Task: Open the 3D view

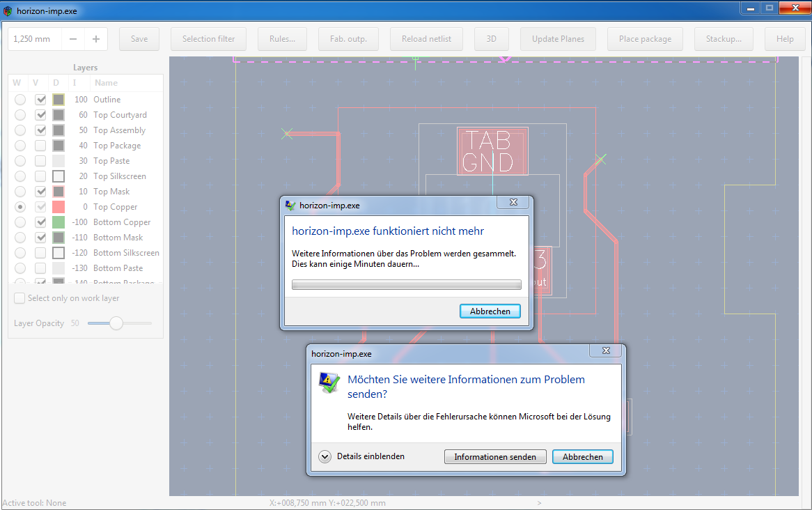Action: click(492, 39)
